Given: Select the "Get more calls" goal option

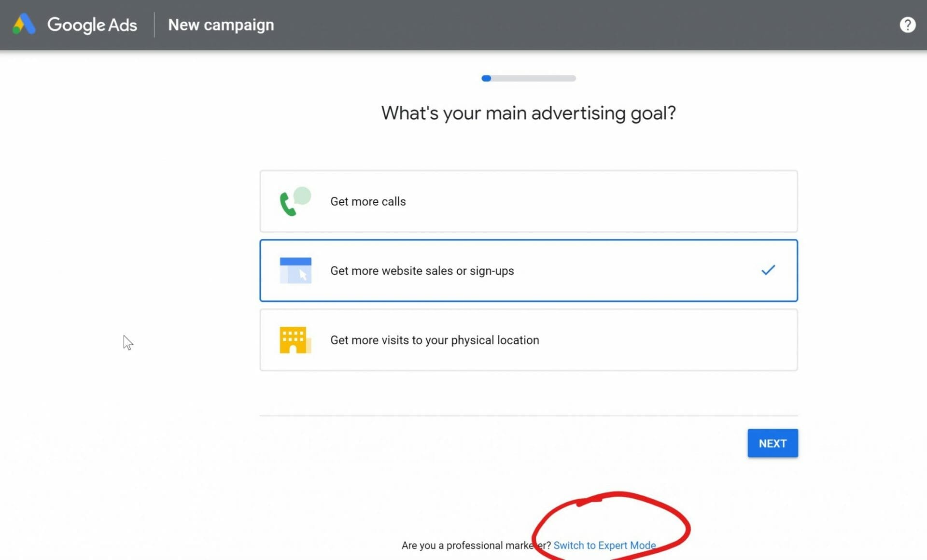Looking at the screenshot, I should 528,201.
